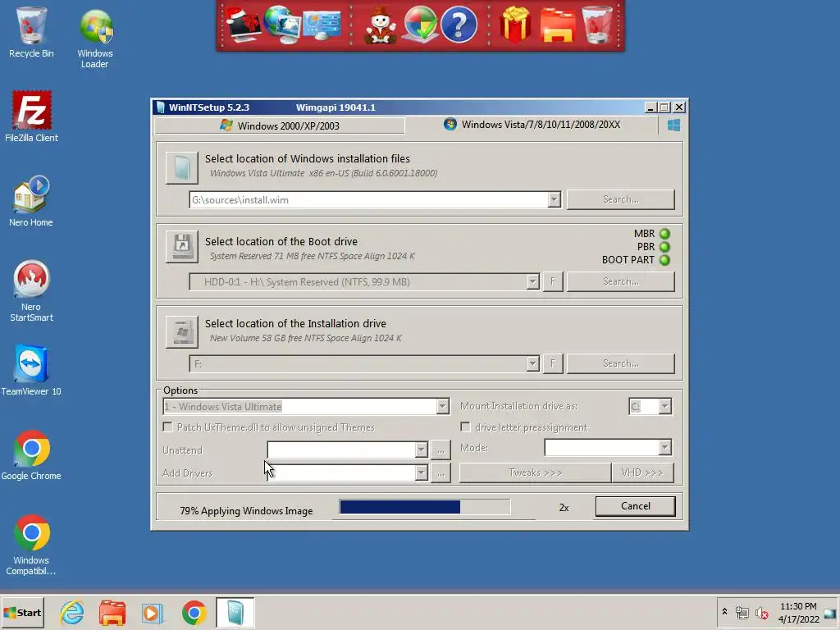The image size is (840, 630).
Task: Open TeamViewer 10 desktop icon
Action: 31,370
